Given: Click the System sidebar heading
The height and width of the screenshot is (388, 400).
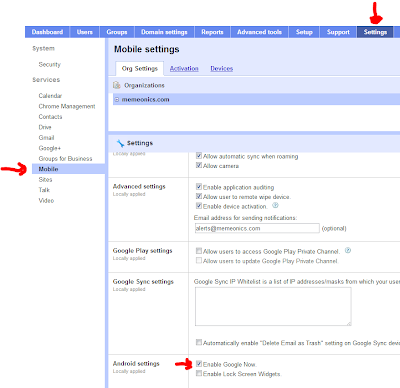Looking at the screenshot, I should (x=43, y=48).
